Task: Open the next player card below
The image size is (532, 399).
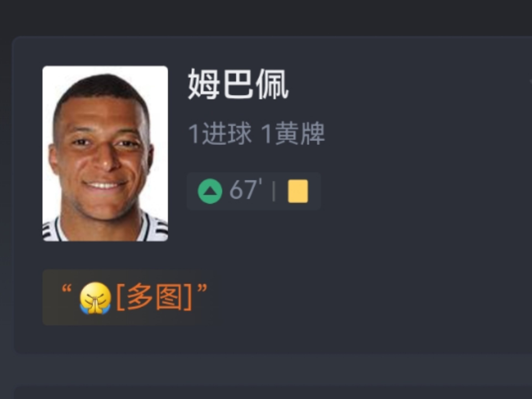Action: pyautogui.click(x=273, y=393)
